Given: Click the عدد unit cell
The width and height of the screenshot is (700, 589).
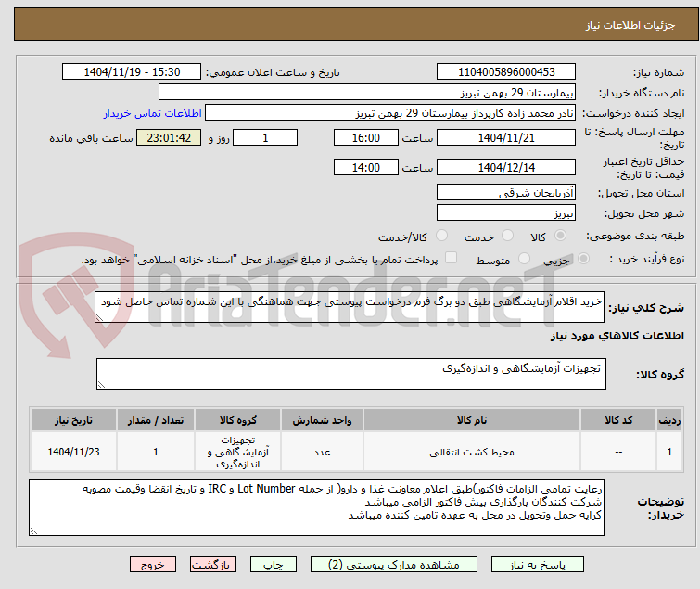Looking at the screenshot, I should click(322, 452).
